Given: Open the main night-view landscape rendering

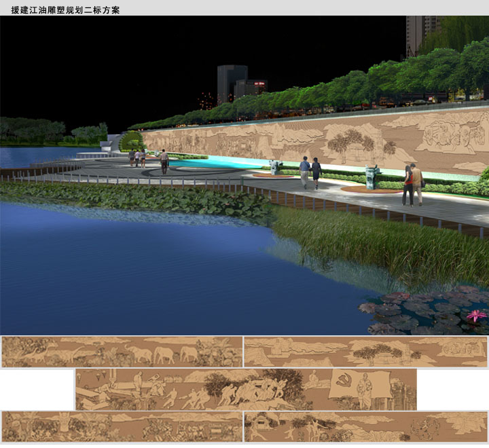Looking at the screenshot, I should click(244, 176).
